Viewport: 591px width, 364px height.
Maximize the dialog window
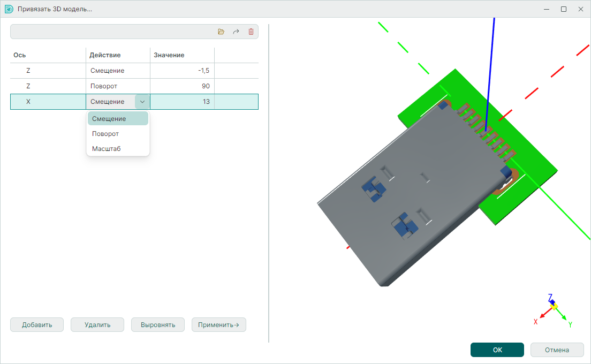pos(564,9)
